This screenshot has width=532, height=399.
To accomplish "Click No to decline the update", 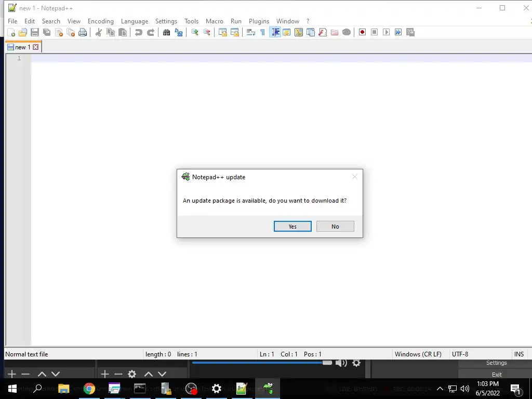I will coord(335,227).
